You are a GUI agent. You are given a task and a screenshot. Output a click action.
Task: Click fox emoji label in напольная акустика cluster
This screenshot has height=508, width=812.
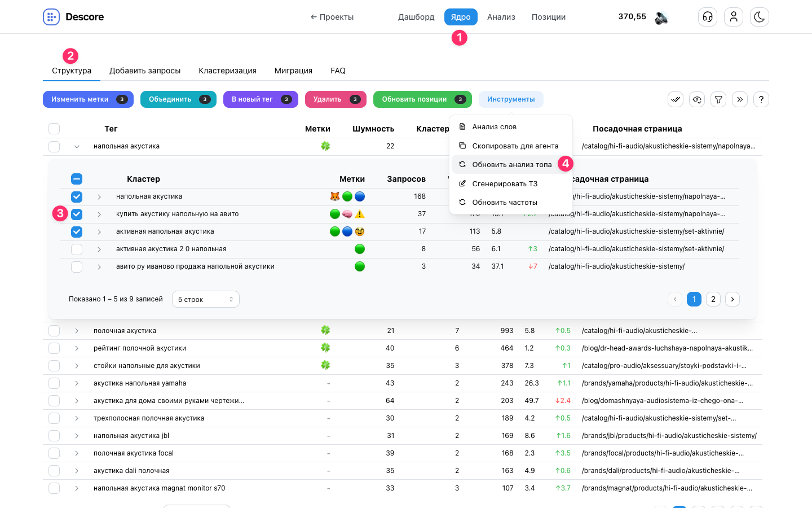[x=335, y=196]
